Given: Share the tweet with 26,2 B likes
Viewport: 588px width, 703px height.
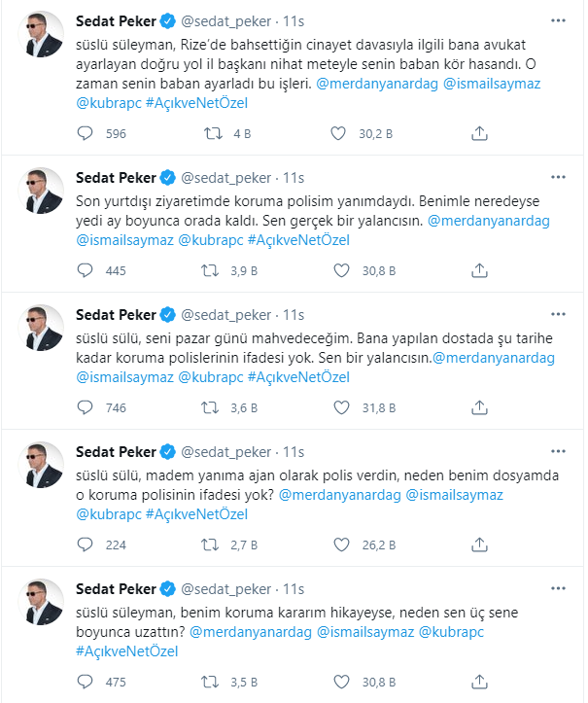Looking at the screenshot, I should pyautogui.click(x=478, y=545).
